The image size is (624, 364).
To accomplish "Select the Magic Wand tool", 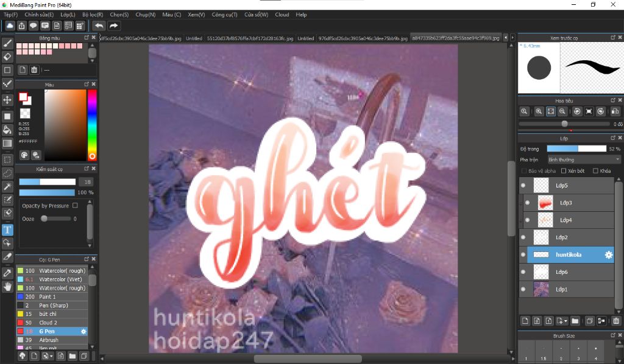I will pos(7,186).
